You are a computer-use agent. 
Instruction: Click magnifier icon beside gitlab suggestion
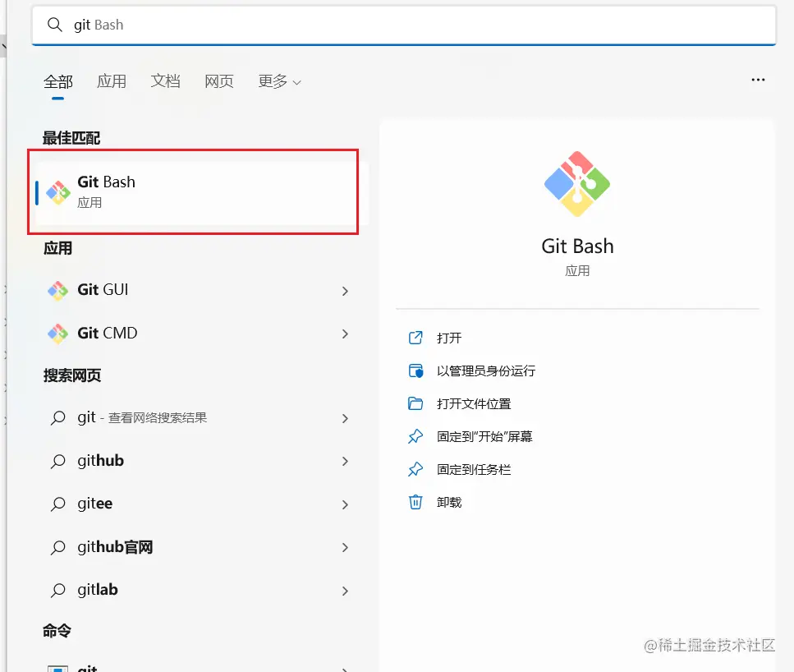point(57,591)
